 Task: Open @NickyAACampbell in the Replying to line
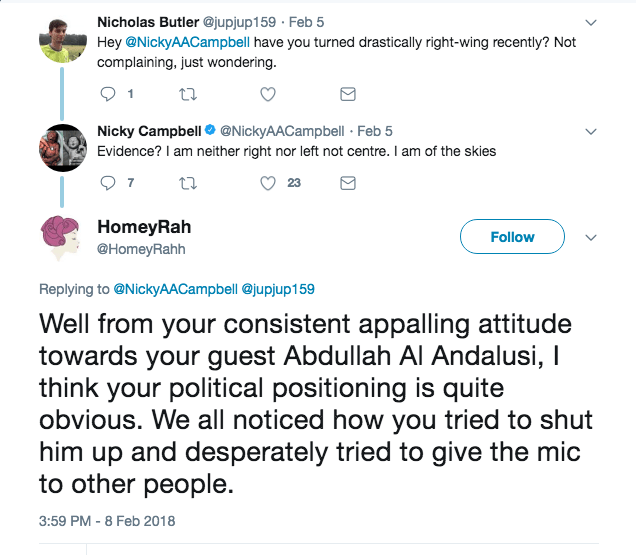pos(176,289)
